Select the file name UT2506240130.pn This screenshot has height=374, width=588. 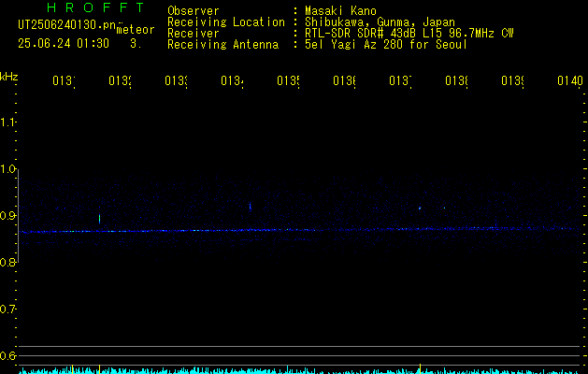[66, 24]
